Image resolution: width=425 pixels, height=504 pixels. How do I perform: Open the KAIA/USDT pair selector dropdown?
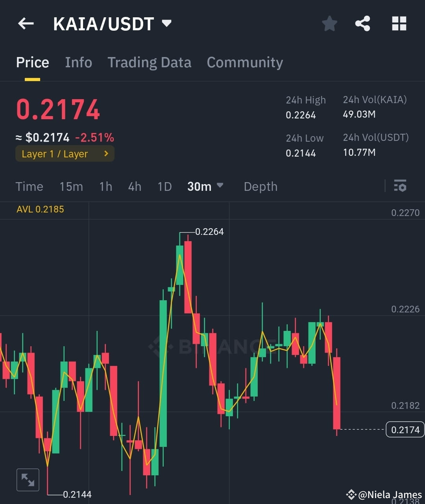pyautogui.click(x=112, y=24)
